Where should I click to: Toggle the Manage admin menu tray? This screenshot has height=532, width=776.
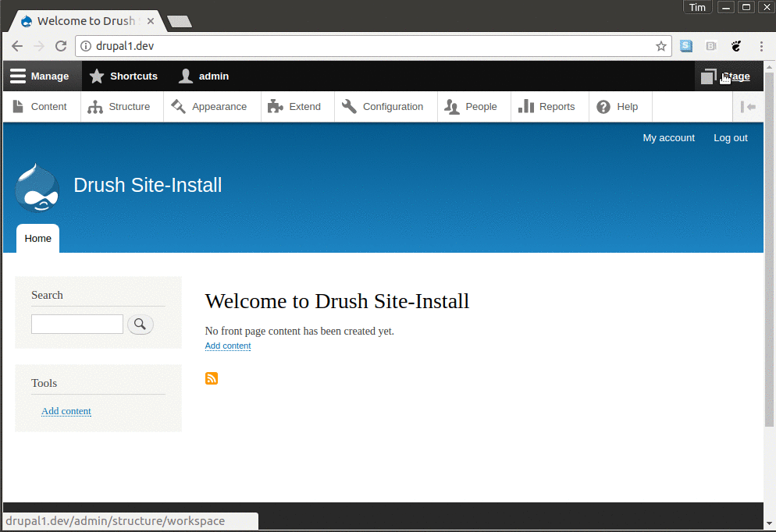pyautogui.click(x=17, y=76)
